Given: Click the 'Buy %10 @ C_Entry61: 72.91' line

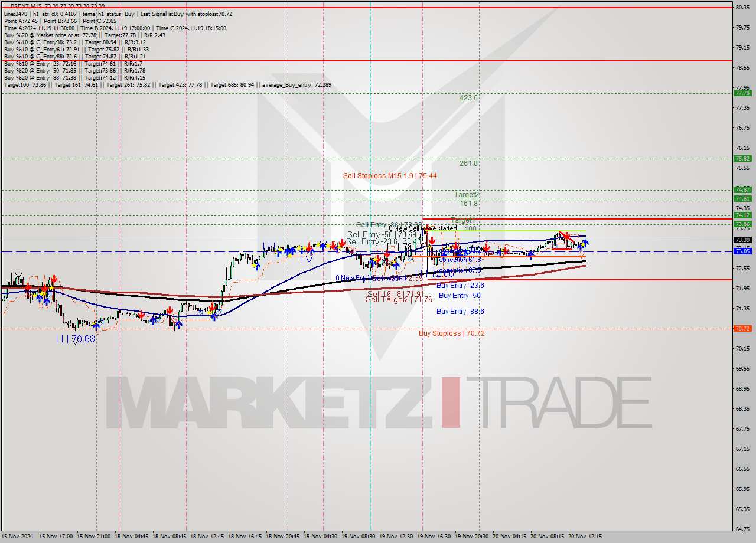Looking at the screenshot, I should 76,49.
